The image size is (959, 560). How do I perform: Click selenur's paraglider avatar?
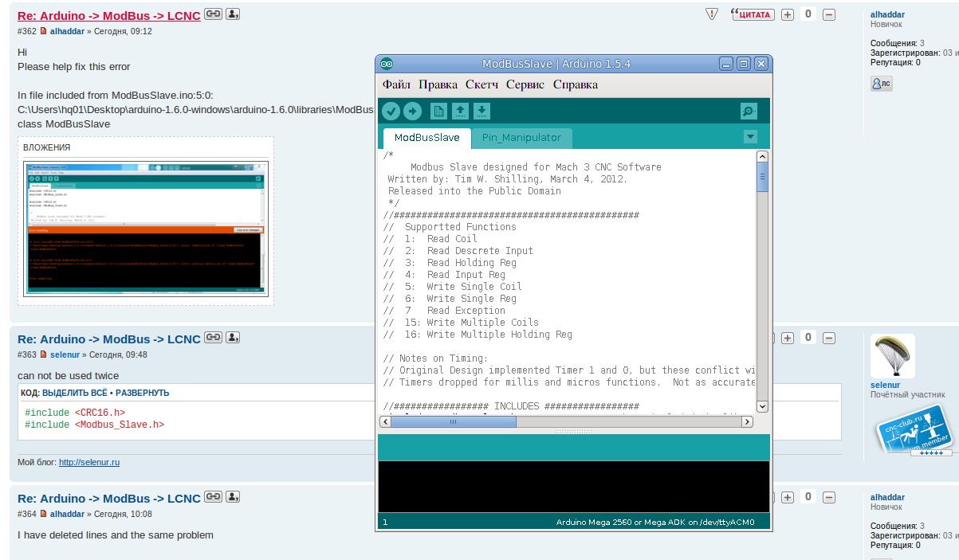893,356
